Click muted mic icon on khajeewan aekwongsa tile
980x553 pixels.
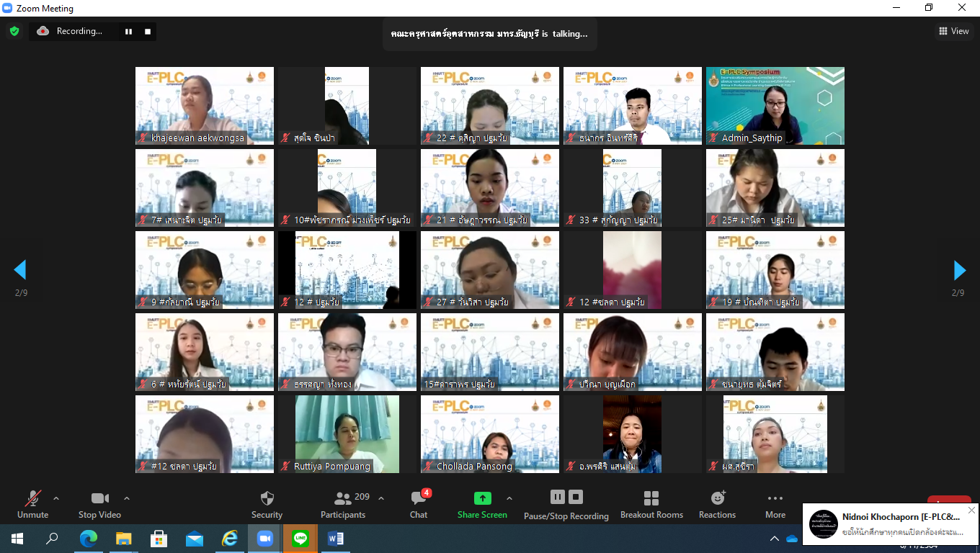click(x=143, y=138)
